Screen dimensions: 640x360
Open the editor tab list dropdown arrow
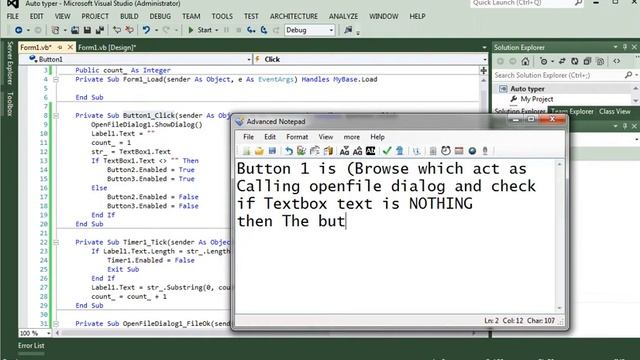coord(484,47)
